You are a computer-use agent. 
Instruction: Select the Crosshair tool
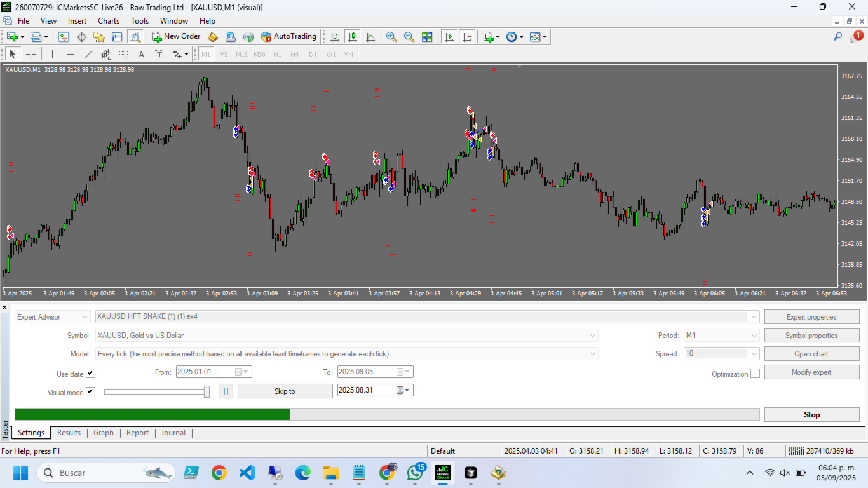[x=31, y=54]
